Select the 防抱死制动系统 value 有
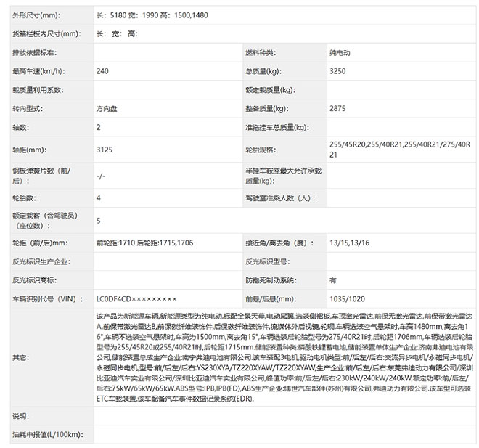This screenshot has width=479, height=448. [x=332, y=280]
